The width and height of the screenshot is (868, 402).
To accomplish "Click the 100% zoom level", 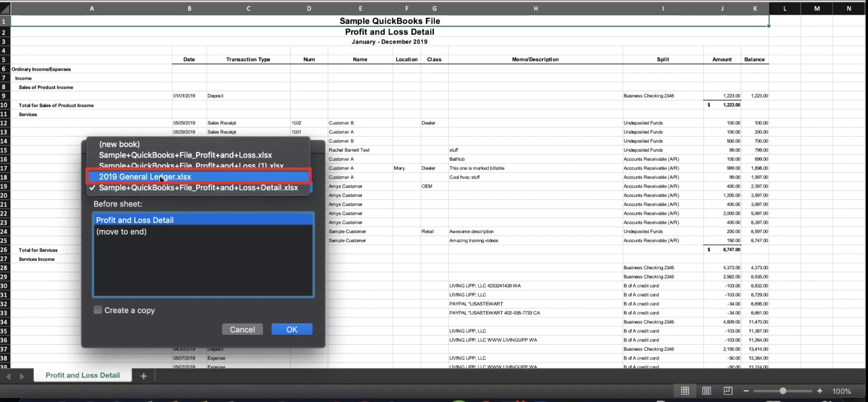I will (x=841, y=391).
